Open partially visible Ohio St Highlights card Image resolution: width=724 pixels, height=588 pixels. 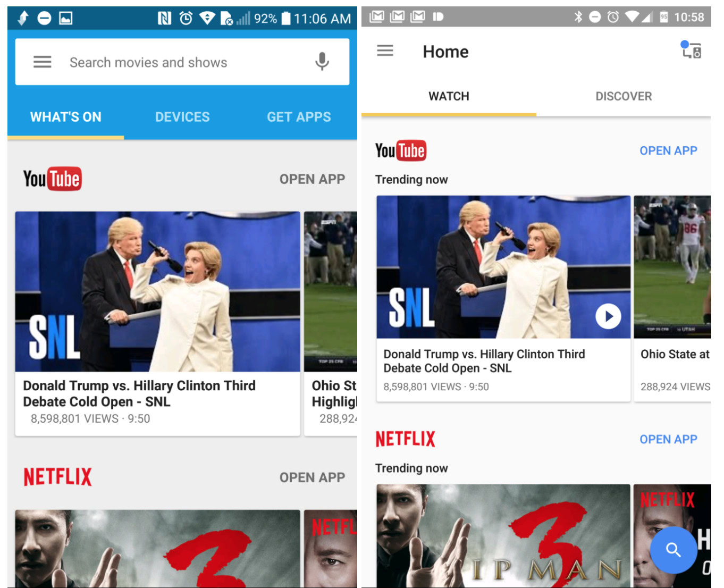331,324
